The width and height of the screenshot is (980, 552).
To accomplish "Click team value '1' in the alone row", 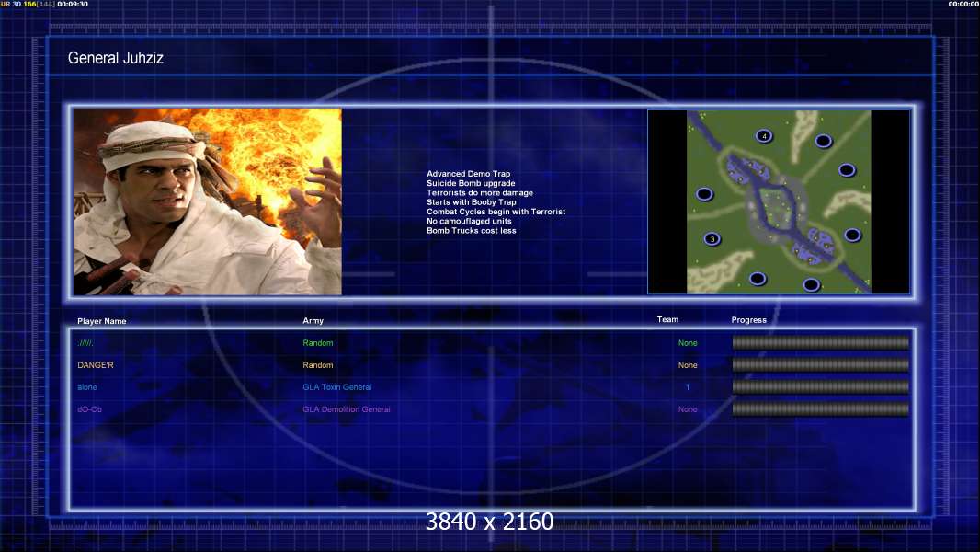I will point(688,387).
